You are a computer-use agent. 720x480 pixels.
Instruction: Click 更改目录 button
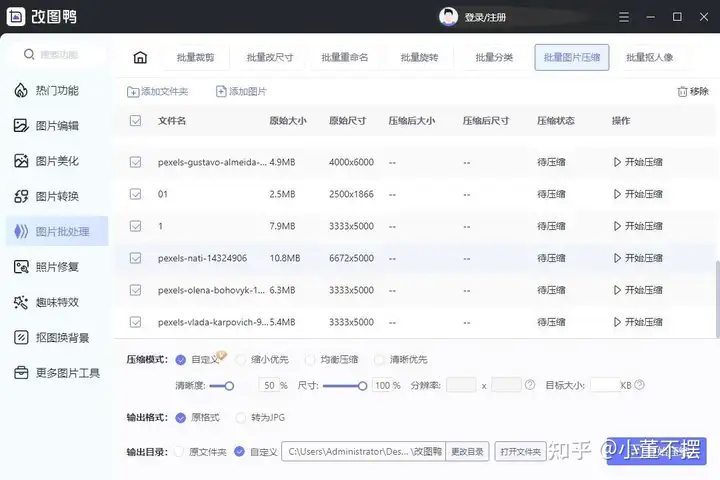pyautogui.click(x=468, y=452)
